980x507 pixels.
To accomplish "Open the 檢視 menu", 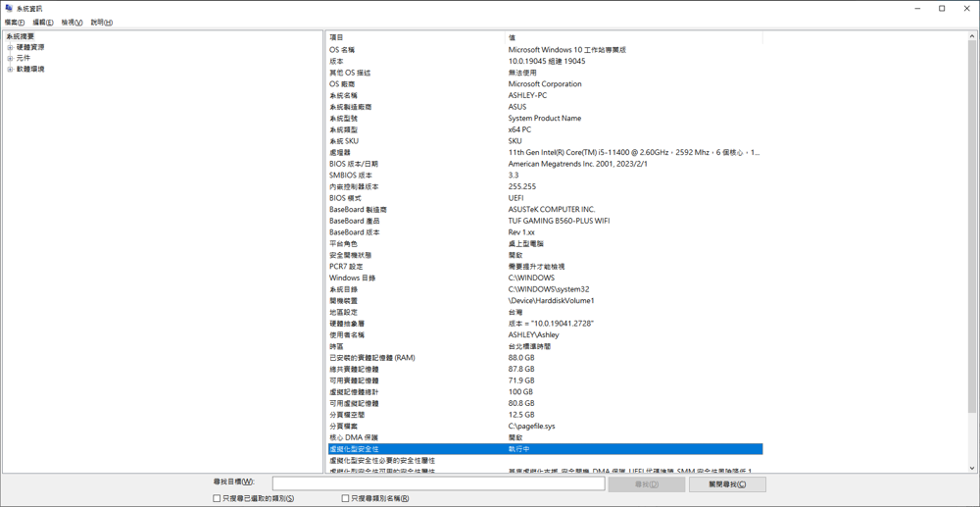I will coord(72,23).
